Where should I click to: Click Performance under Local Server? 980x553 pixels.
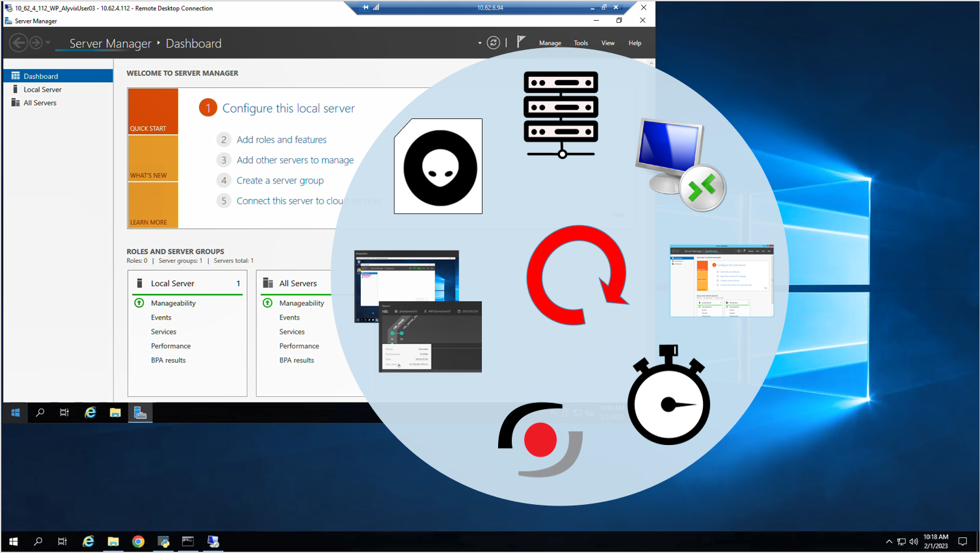[x=171, y=346]
